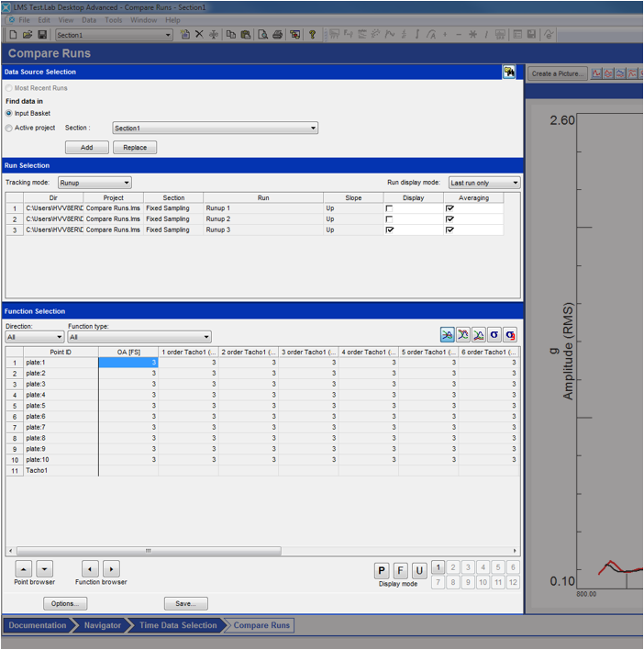Select the second curve overlay display icon

click(463, 335)
